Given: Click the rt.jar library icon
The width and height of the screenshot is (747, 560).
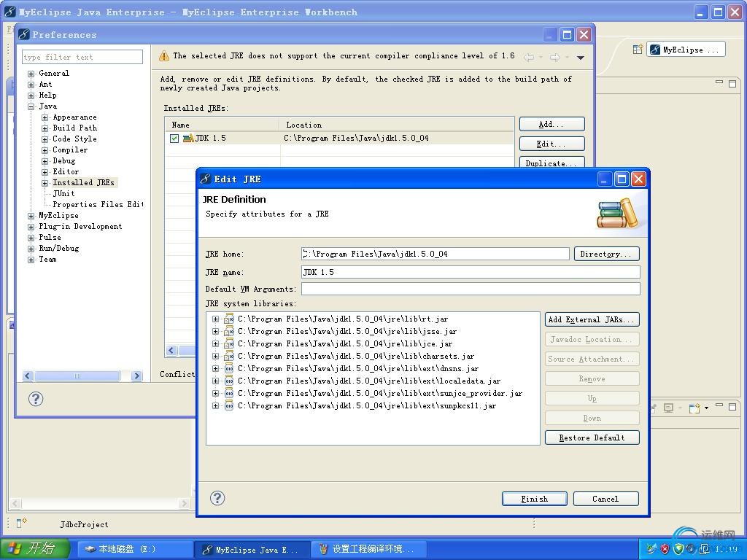Looking at the screenshot, I should pos(229,319).
